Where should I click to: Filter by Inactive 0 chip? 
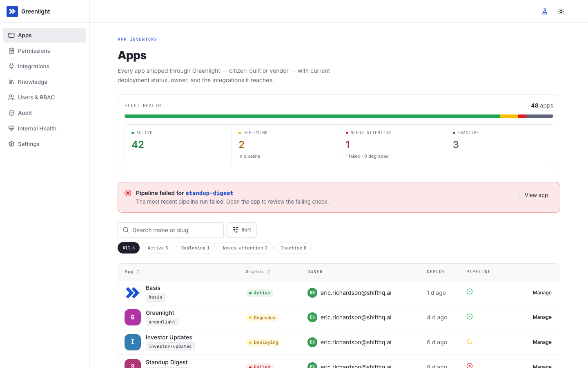(294, 248)
